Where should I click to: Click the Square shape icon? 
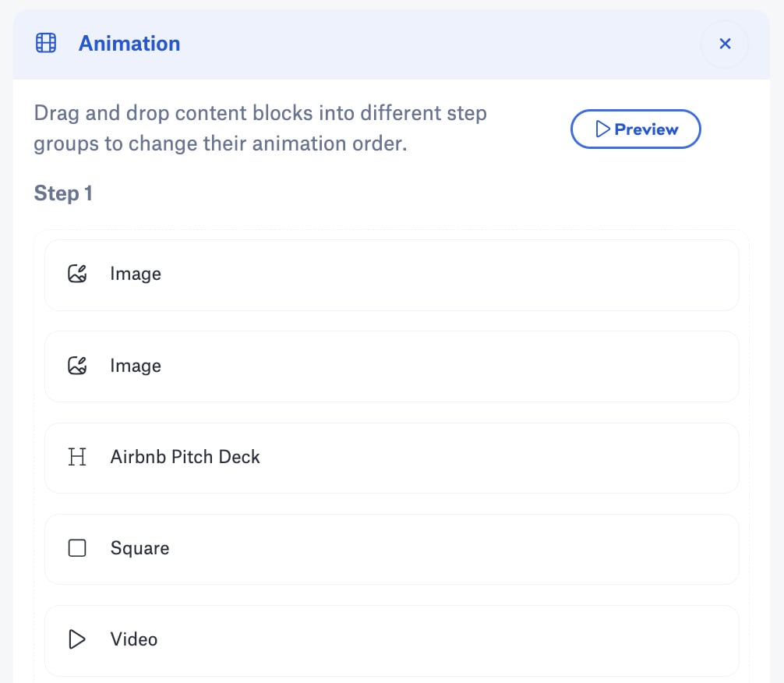[x=77, y=548]
